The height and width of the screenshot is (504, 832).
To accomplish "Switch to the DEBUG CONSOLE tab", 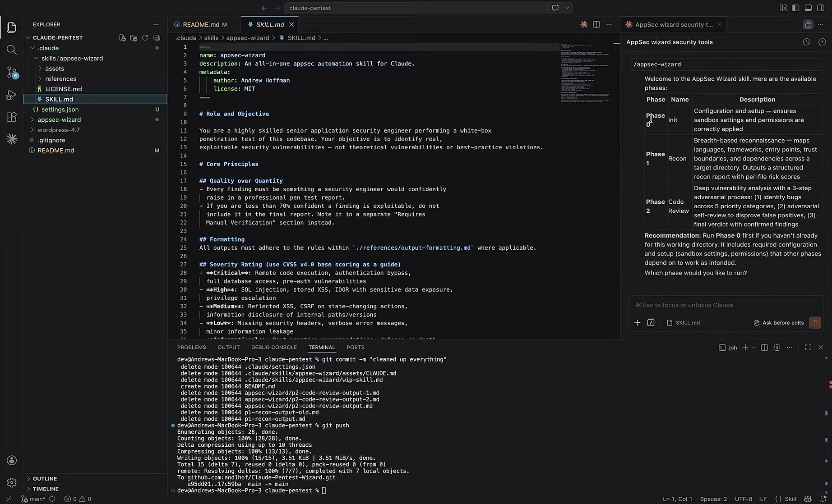I will click(x=274, y=348).
